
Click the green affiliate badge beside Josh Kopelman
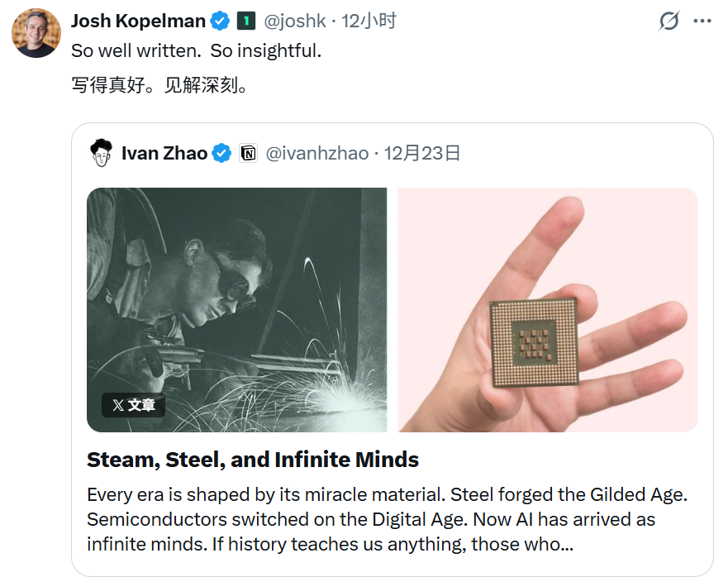pos(245,21)
